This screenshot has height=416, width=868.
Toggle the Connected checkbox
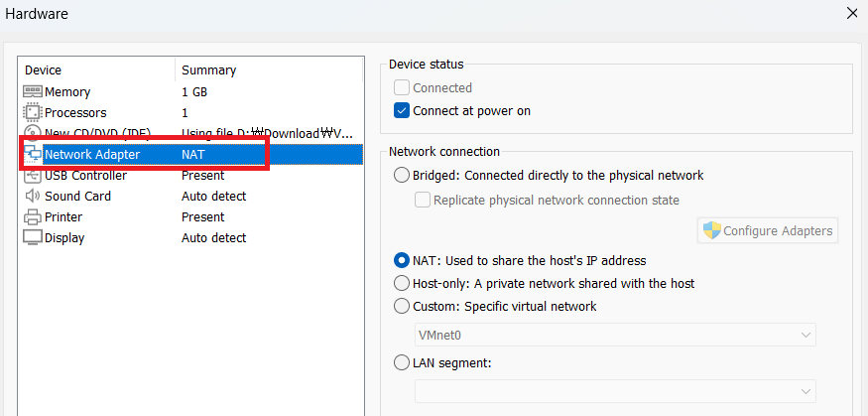(x=402, y=87)
